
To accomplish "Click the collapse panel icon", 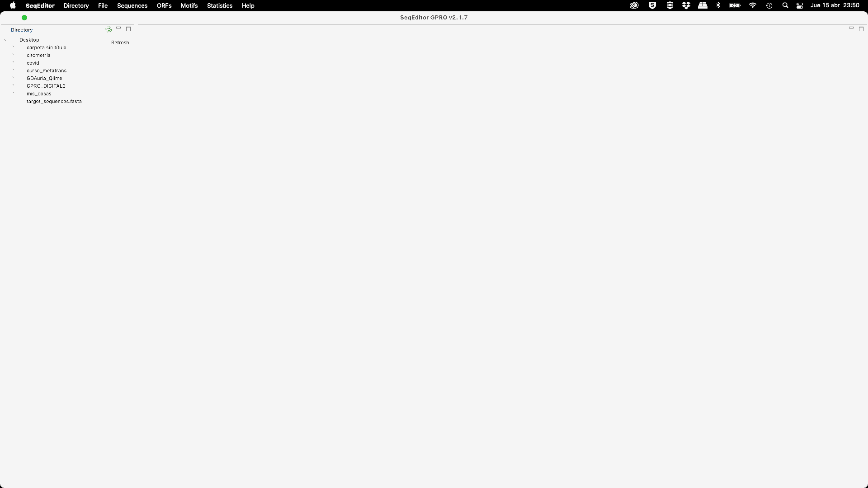I will click(x=118, y=28).
